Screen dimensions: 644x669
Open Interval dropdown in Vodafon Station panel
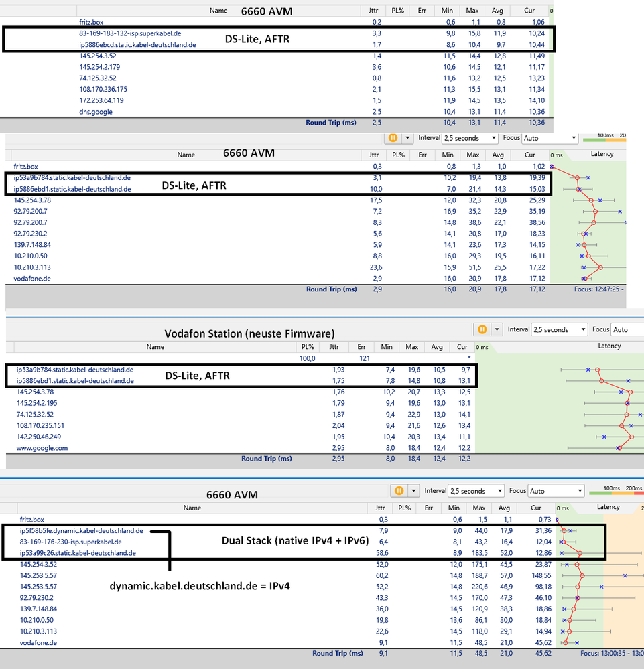pos(560,329)
